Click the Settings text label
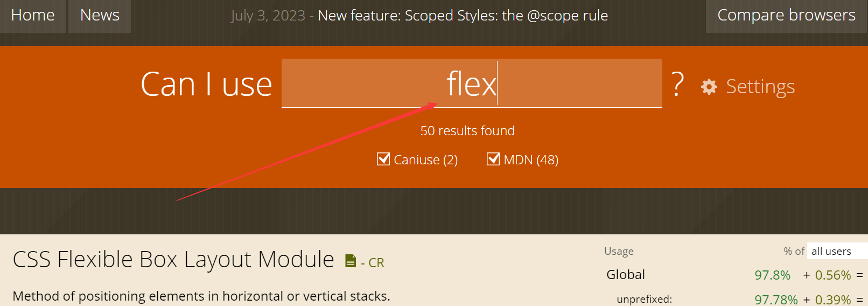868x306 pixels. (x=760, y=87)
